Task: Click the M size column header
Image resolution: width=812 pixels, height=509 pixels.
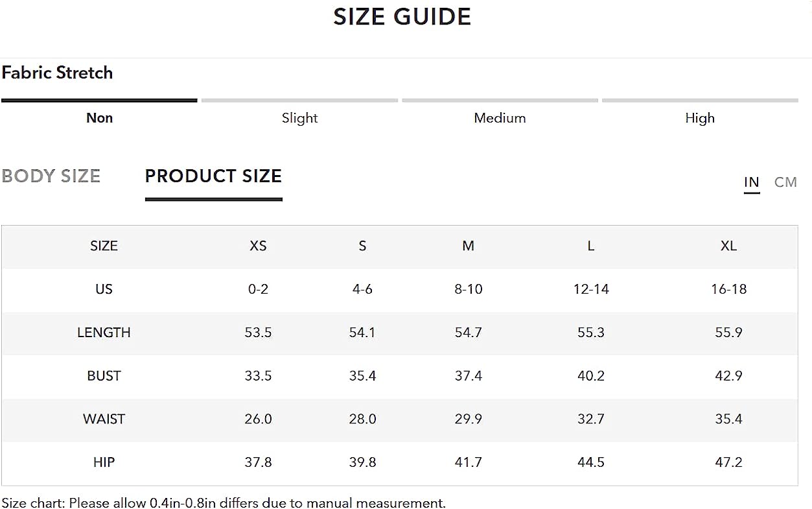Action: pos(469,246)
